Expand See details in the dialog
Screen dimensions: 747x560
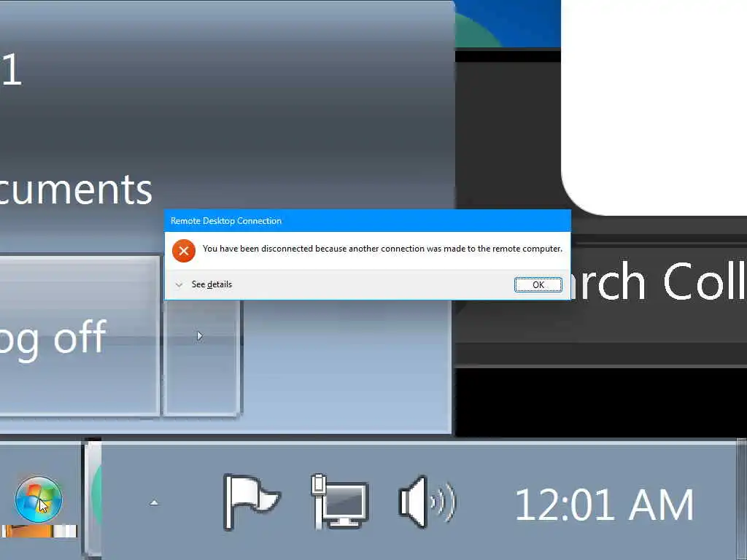(204, 284)
